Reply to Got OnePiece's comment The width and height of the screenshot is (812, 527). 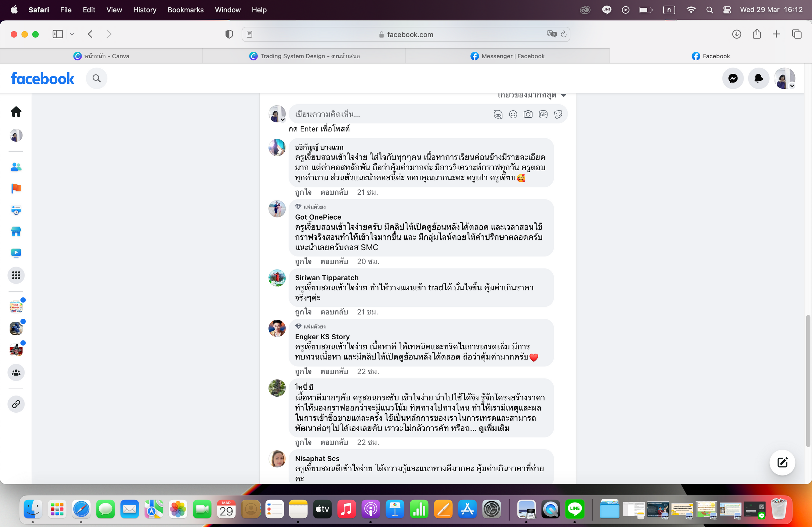[334, 261]
